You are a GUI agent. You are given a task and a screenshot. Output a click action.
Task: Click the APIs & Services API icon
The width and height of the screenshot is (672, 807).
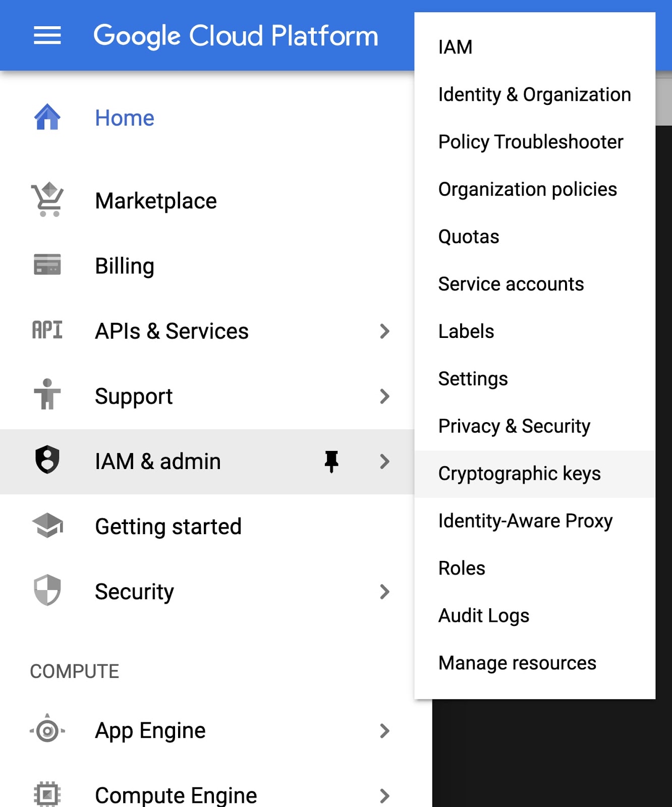[x=47, y=330]
